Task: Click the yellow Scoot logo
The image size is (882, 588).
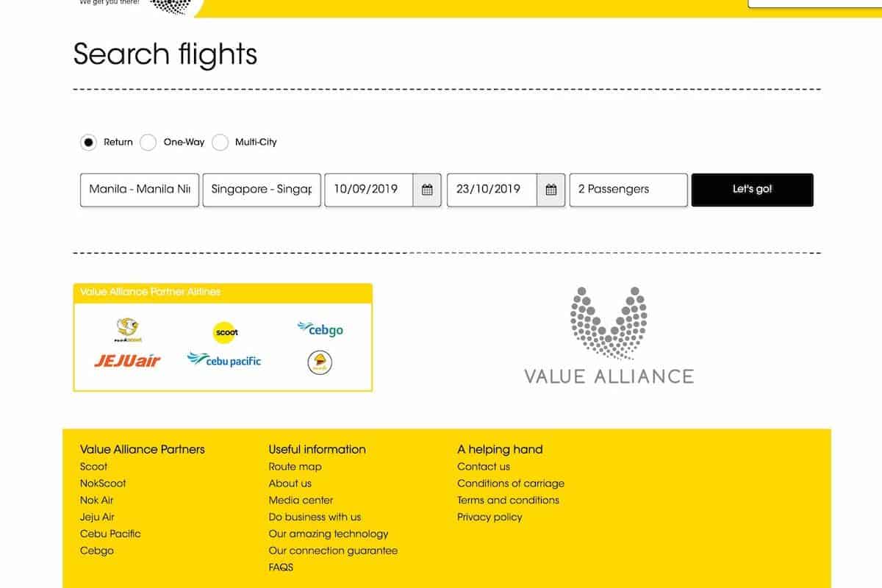Action: tap(226, 332)
